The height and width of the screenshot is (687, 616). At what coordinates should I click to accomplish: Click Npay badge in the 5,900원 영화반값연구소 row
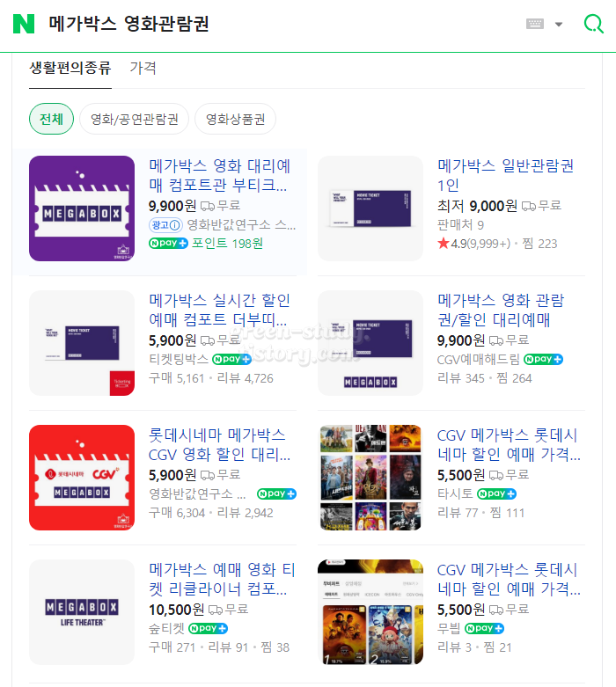point(276,493)
